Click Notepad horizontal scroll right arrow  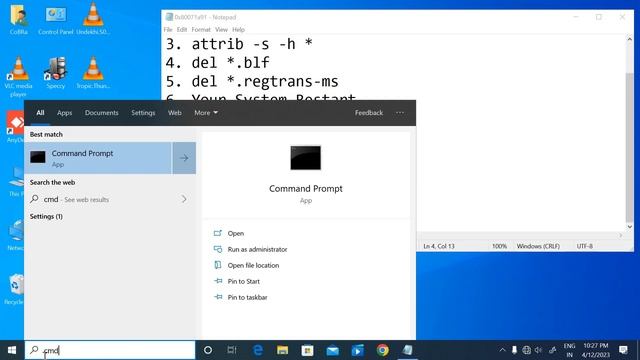tap(620, 236)
